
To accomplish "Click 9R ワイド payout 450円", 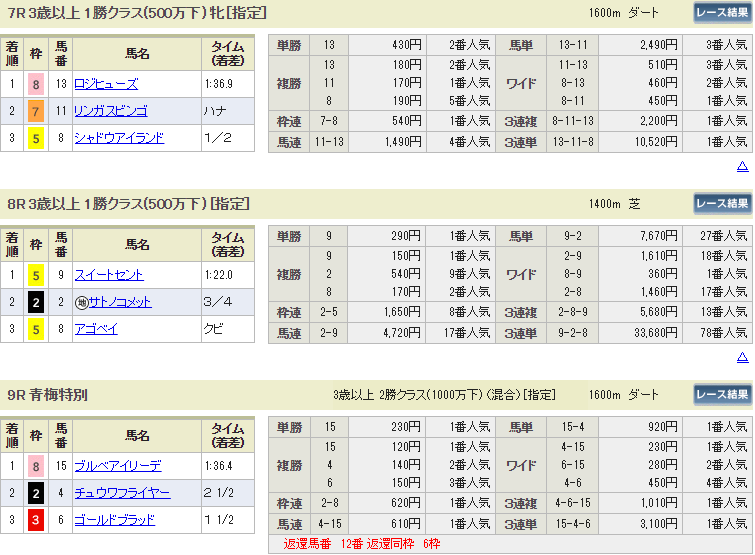I will click(x=662, y=483).
